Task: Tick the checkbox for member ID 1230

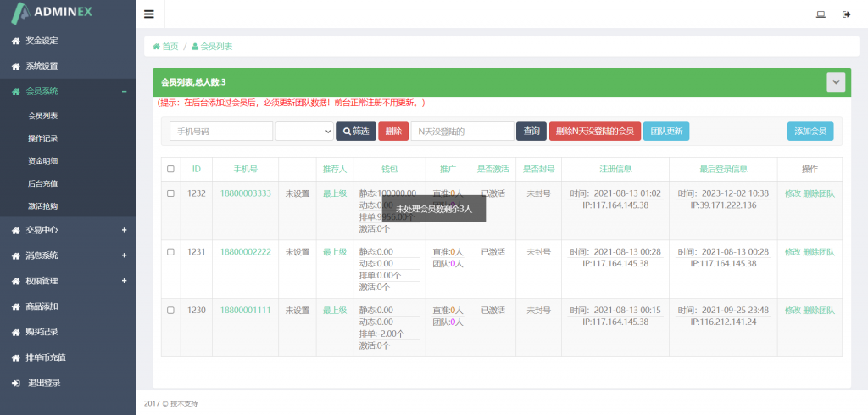Action: coord(170,311)
